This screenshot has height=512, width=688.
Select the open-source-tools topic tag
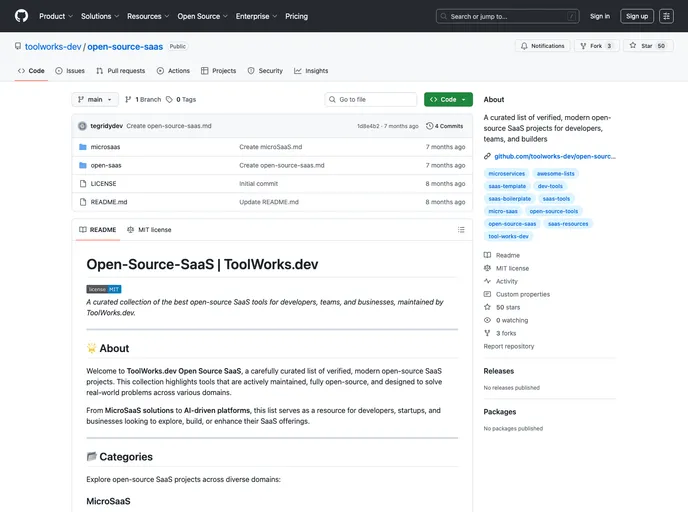point(554,211)
